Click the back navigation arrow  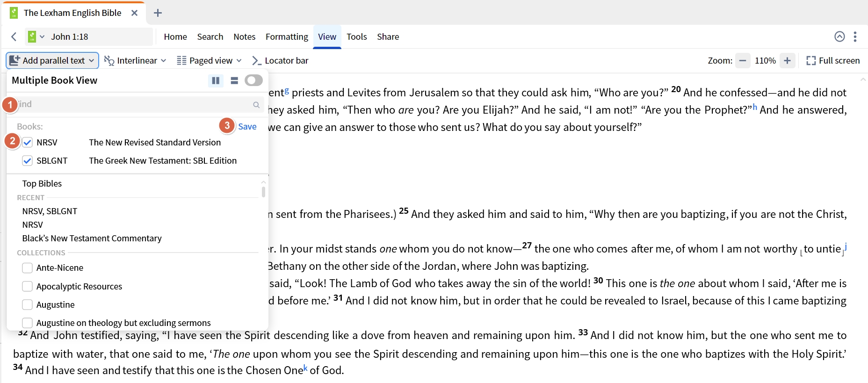pyautogui.click(x=14, y=36)
